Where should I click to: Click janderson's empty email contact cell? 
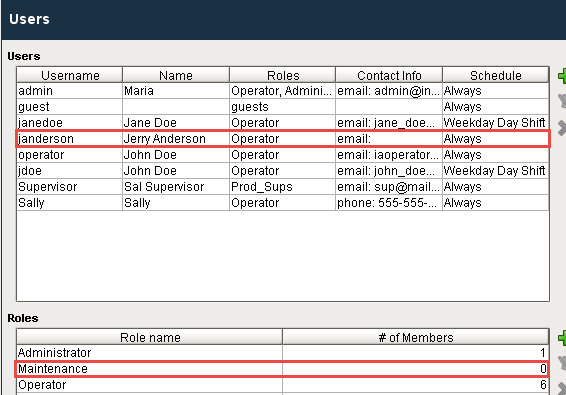click(x=389, y=139)
